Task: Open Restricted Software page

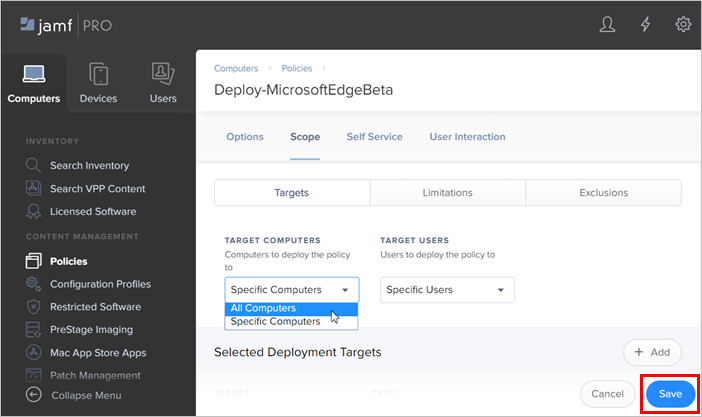Action: pyautogui.click(x=95, y=307)
